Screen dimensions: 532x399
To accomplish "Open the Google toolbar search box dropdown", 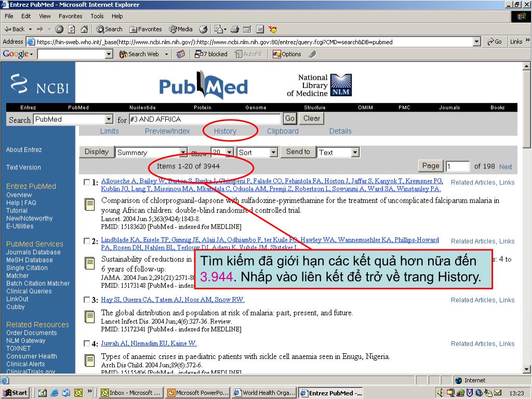I will tap(109, 54).
